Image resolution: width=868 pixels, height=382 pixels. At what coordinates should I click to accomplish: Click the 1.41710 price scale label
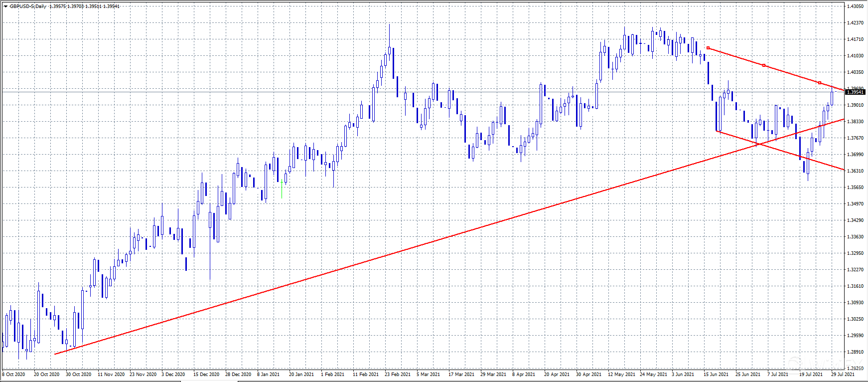[x=856, y=39]
